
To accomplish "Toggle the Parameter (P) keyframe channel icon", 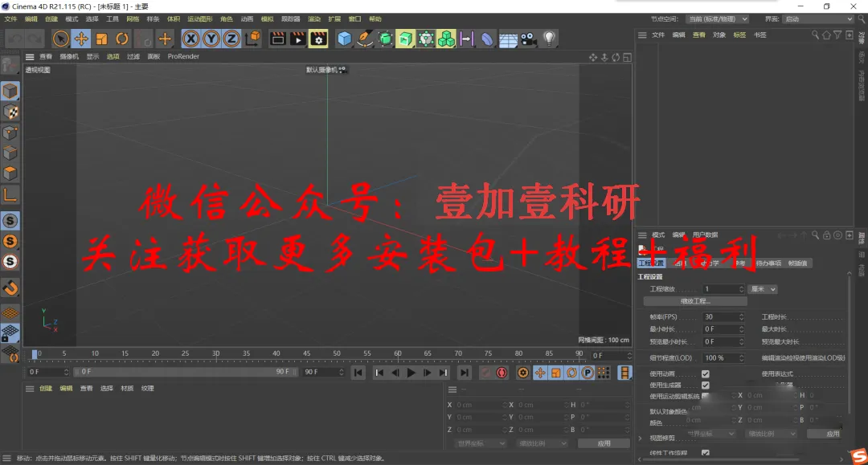I will 588,373.
